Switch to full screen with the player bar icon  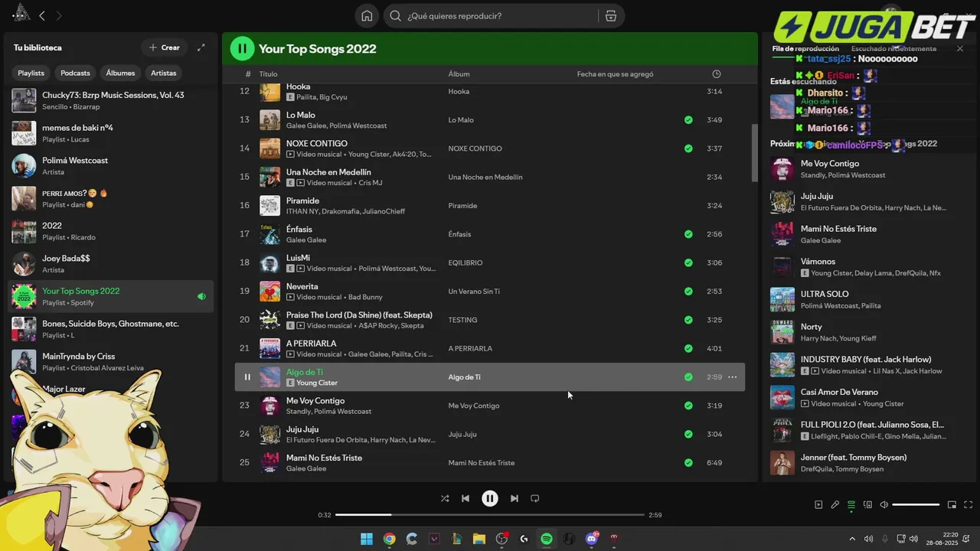point(968,505)
